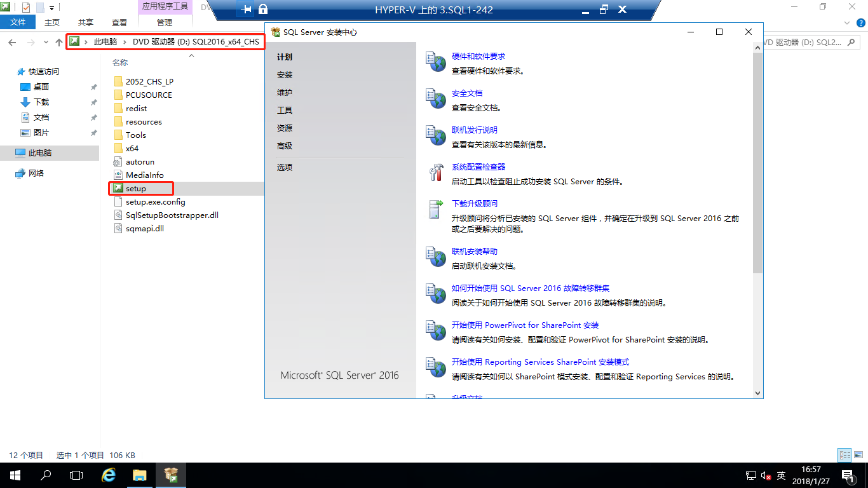
Task: Click the setup center vertical scrollbar thumb
Action: click(757, 163)
